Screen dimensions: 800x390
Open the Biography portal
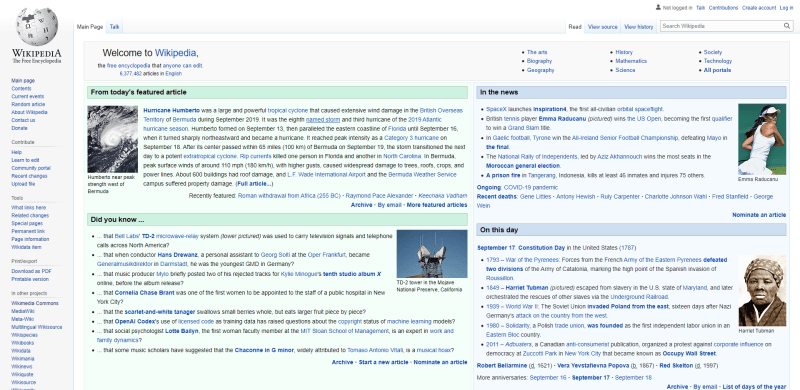pos(539,61)
